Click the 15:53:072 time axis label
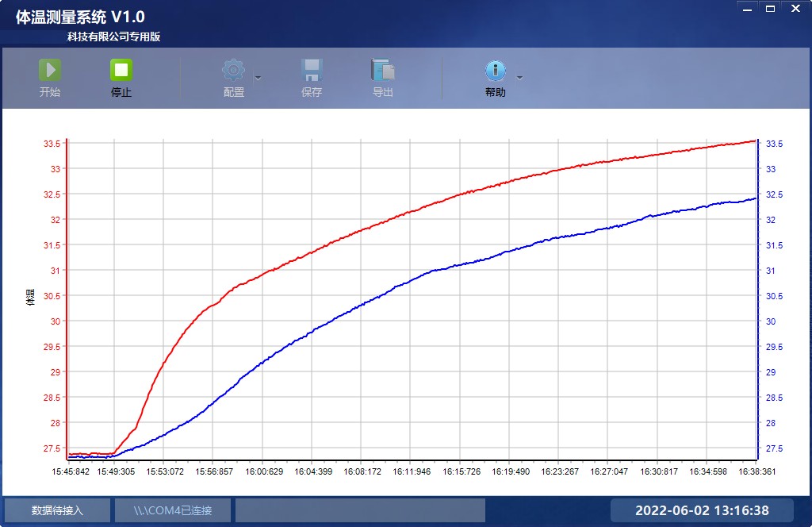Viewport: 812px width, 527px height. (165, 471)
